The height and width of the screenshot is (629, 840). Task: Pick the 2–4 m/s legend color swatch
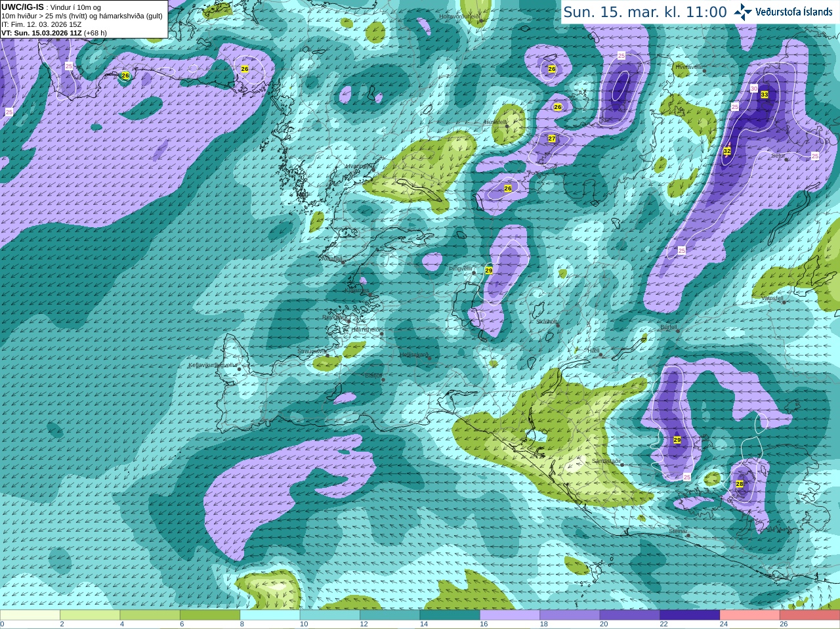tap(90, 615)
